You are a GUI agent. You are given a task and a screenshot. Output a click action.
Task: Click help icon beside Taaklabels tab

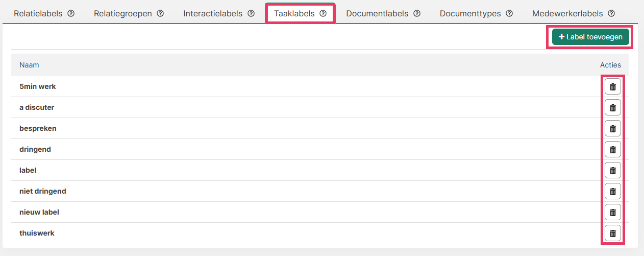[323, 14]
